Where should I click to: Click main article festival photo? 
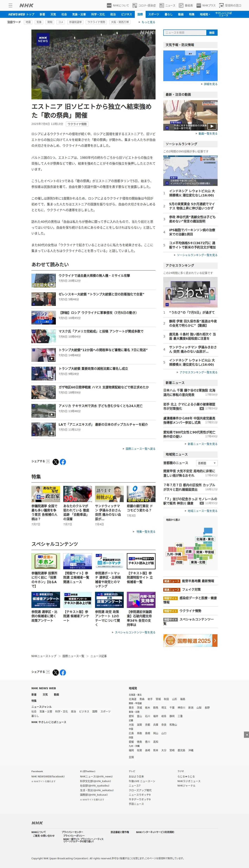(93, 64)
